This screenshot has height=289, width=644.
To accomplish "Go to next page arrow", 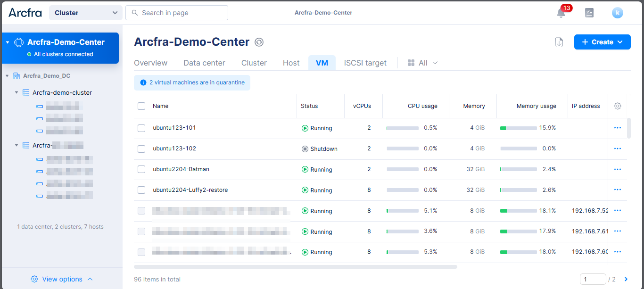I will (x=626, y=280).
